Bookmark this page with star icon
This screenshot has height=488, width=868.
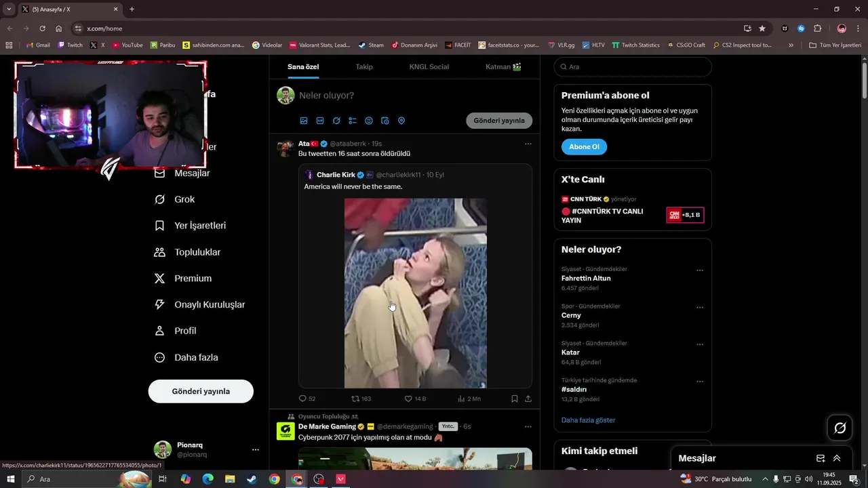pyautogui.click(x=762, y=28)
